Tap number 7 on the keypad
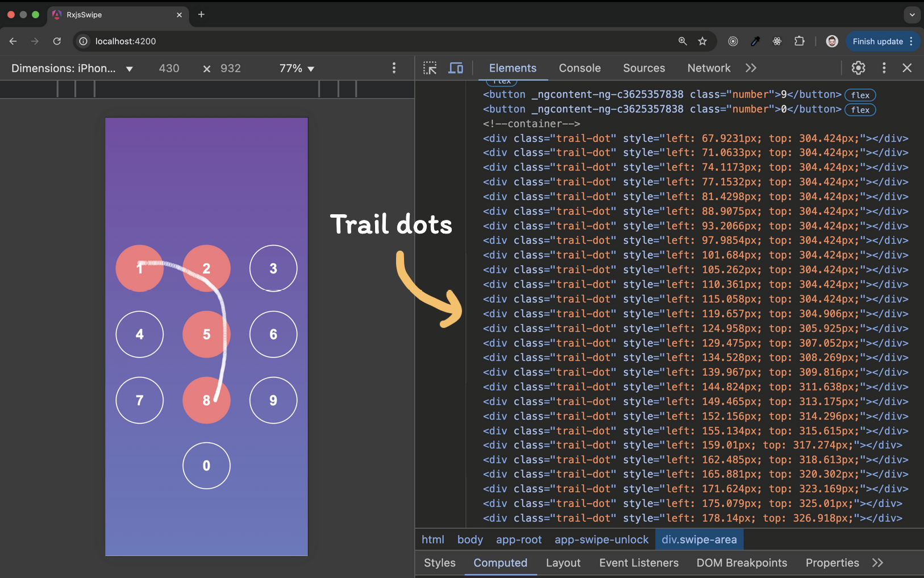924x578 pixels. click(x=140, y=400)
